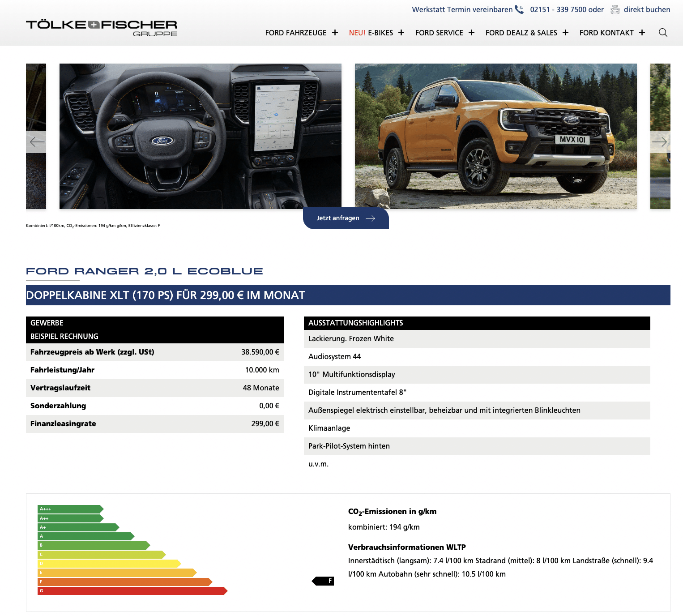
Task: Click the AUSSTATTUNGSHIGHLIGHTS table header
Action: [477, 323]
